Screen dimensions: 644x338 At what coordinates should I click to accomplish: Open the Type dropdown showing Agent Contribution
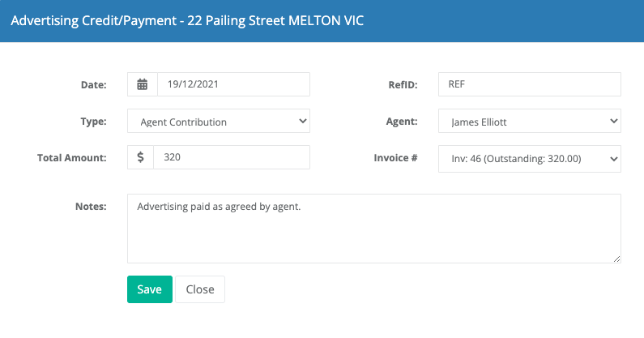tap(219, 121)
